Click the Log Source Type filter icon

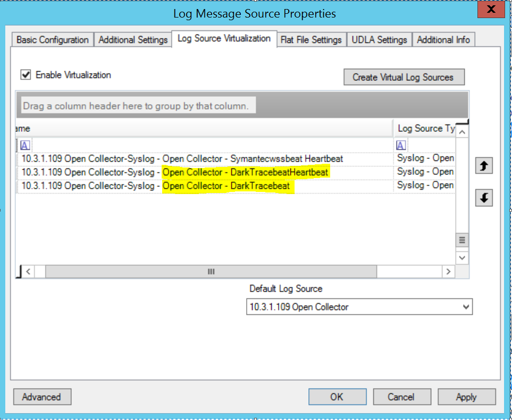(401, 145)
